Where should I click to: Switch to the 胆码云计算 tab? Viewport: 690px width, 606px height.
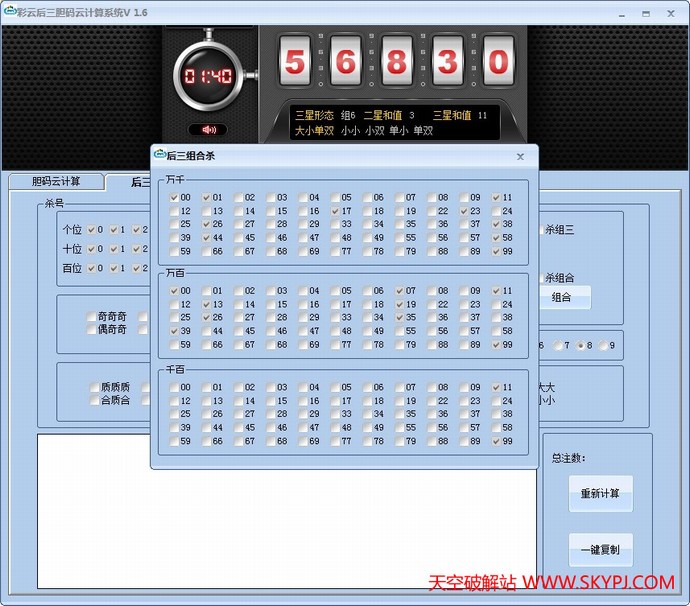[56, 181]
